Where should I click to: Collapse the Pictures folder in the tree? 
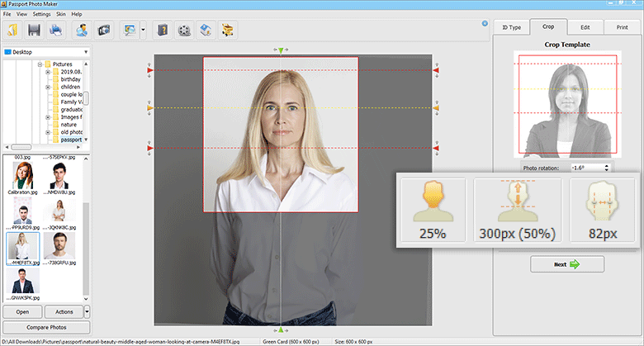[40, 64]
